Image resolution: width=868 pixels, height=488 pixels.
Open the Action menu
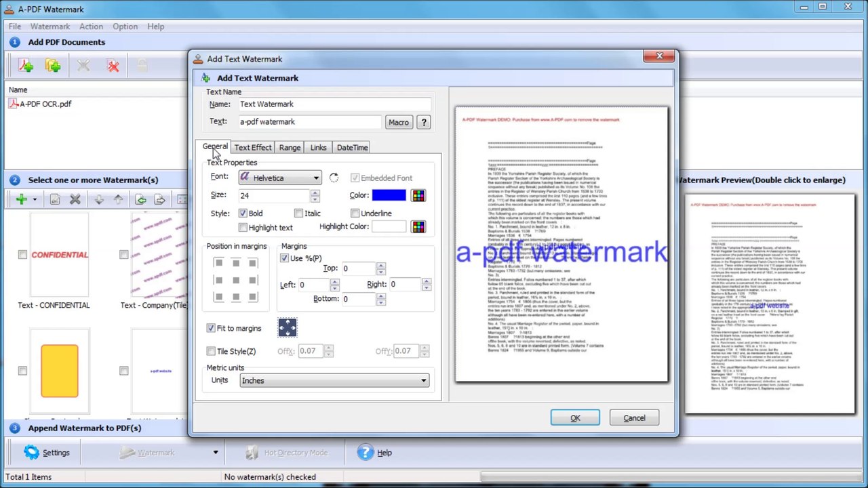91,26
